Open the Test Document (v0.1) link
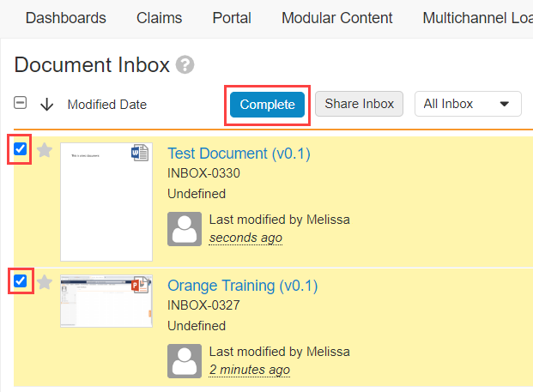 [x=239, y=154]
